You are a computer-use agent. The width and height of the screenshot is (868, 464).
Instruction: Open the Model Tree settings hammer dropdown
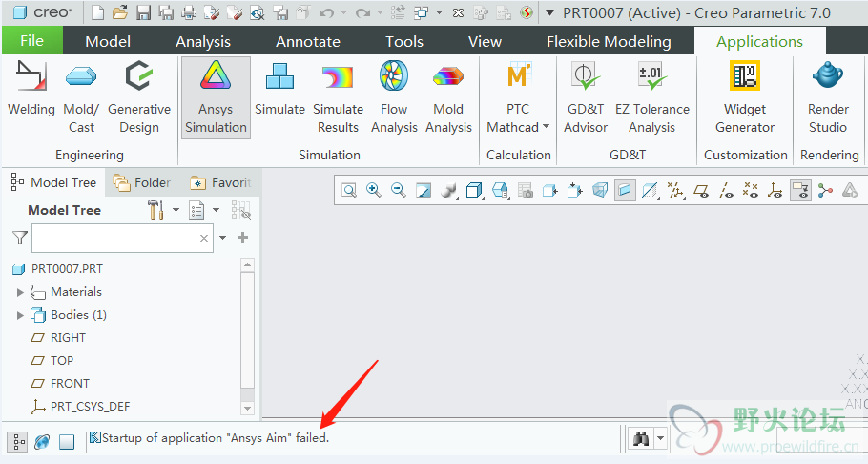tap(176, 210)
